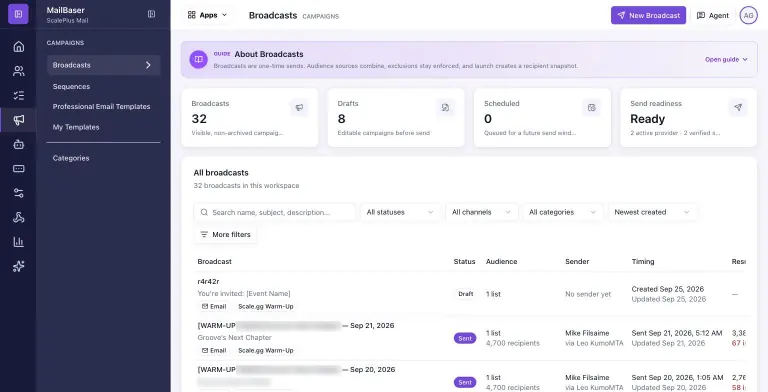Open the r4r42r broadcast
The height and width of the screenshot is (392, 768).
click(208, 281)
